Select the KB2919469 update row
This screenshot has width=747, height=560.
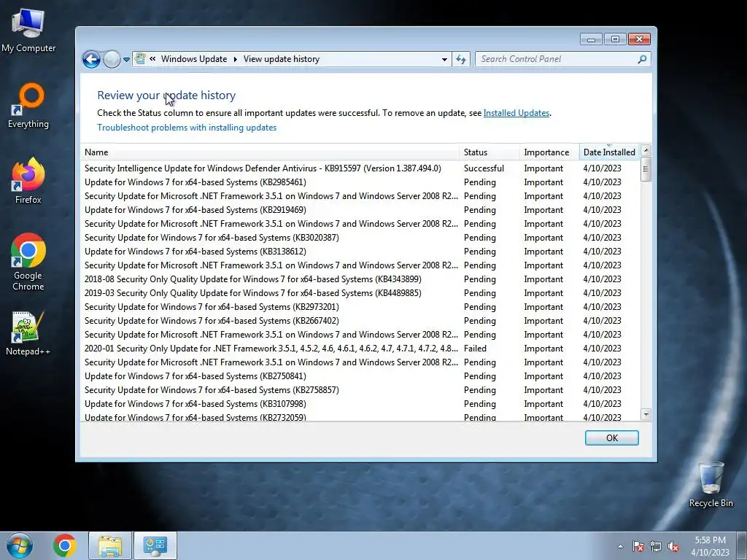click(360, 209)
